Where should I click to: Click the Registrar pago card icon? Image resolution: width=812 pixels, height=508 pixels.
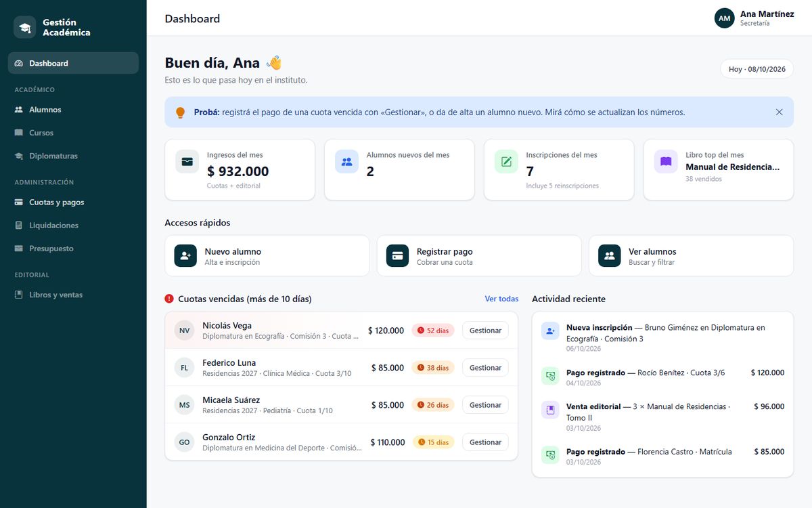coord(398,256)
